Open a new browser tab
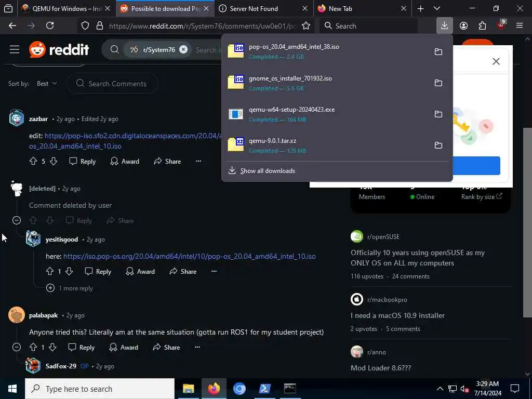 [x=420, y=8]
